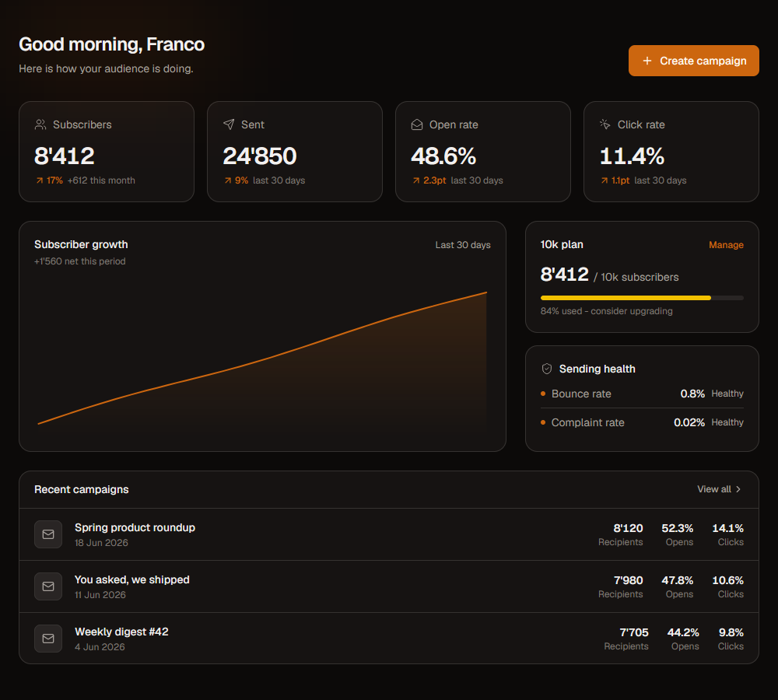Click the Healthy status for Complaint rate
The width and height of the screenshot is (778, 700).
[727, 422]
